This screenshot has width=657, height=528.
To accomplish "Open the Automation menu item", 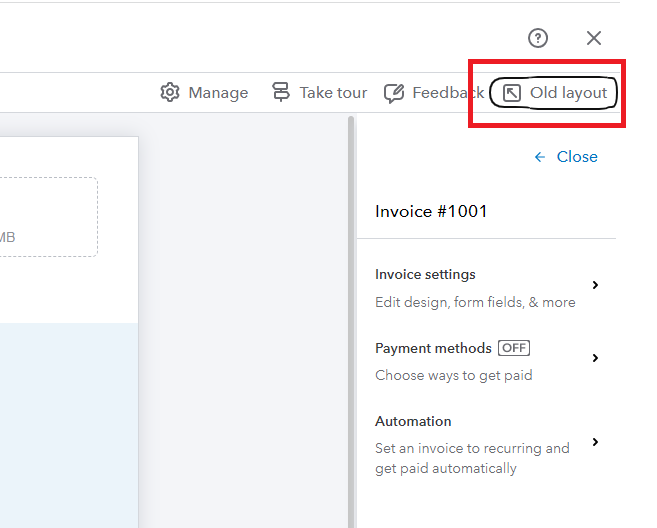I will click(413, 421).
